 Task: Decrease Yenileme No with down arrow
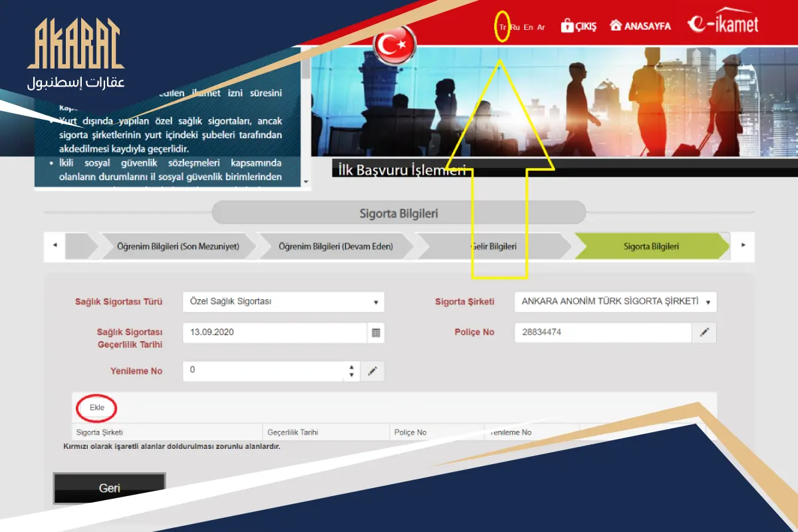coord(352,376)
